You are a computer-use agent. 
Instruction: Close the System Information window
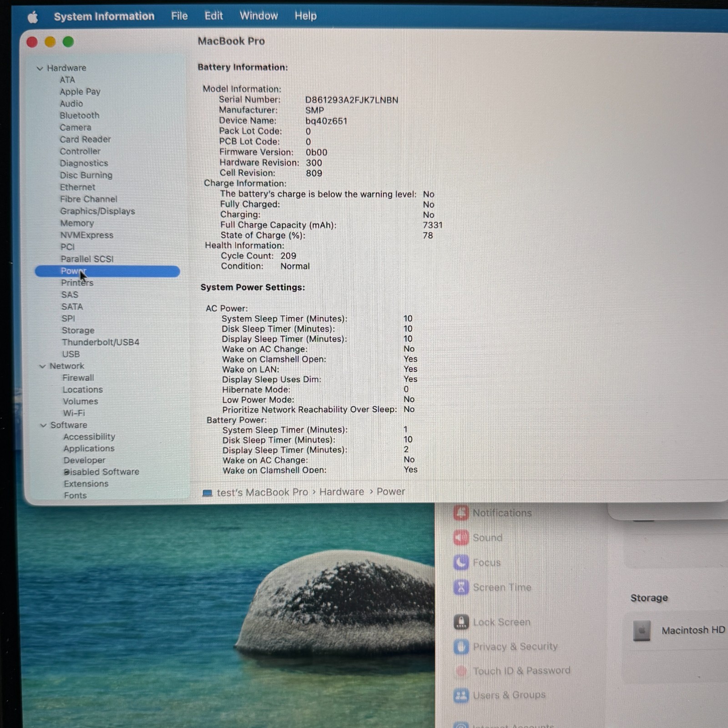32,42
